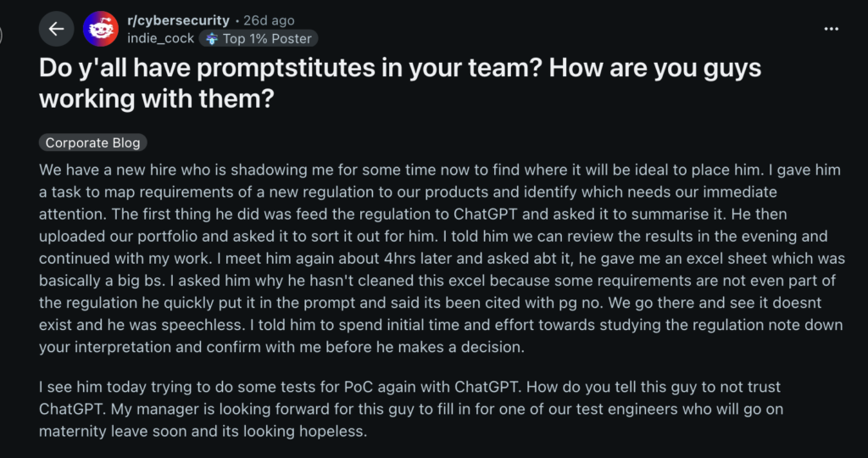Click the partially visible icon at the left edge
Viewport: 868px width, 458px height.
pyautogui.click(x=3, y=36)
